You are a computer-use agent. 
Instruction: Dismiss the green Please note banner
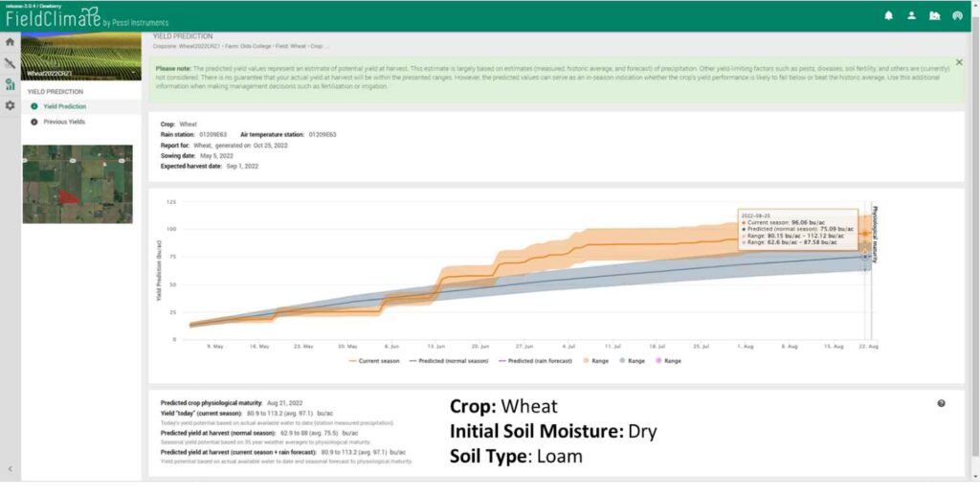959,62
